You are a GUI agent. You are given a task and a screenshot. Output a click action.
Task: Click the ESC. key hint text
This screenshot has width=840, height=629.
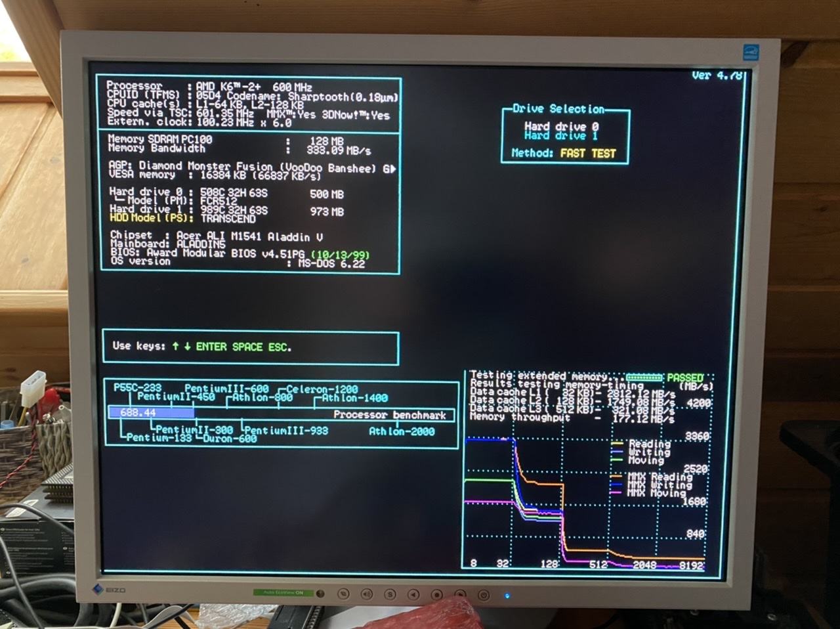tap(280, 347)
